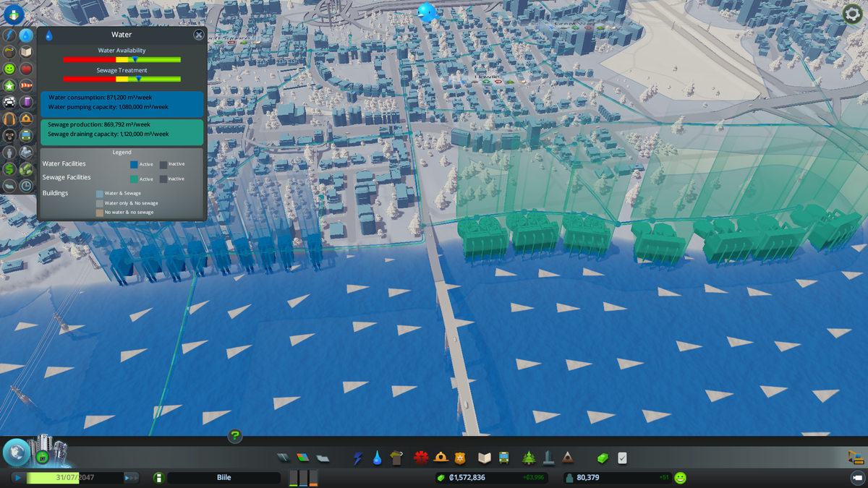Open the Electricity build menu

pyautogui.click(x=358, y=458)
